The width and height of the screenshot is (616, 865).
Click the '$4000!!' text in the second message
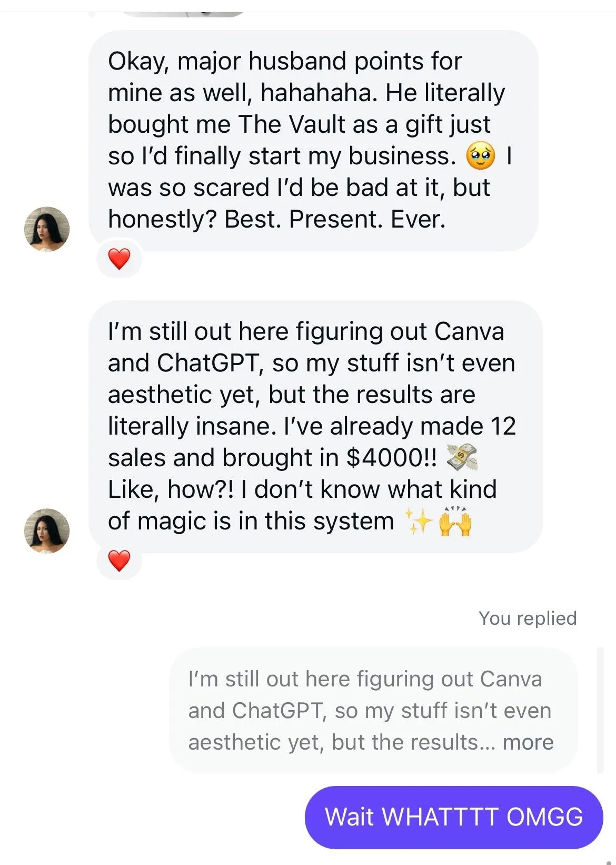(391, 458)
